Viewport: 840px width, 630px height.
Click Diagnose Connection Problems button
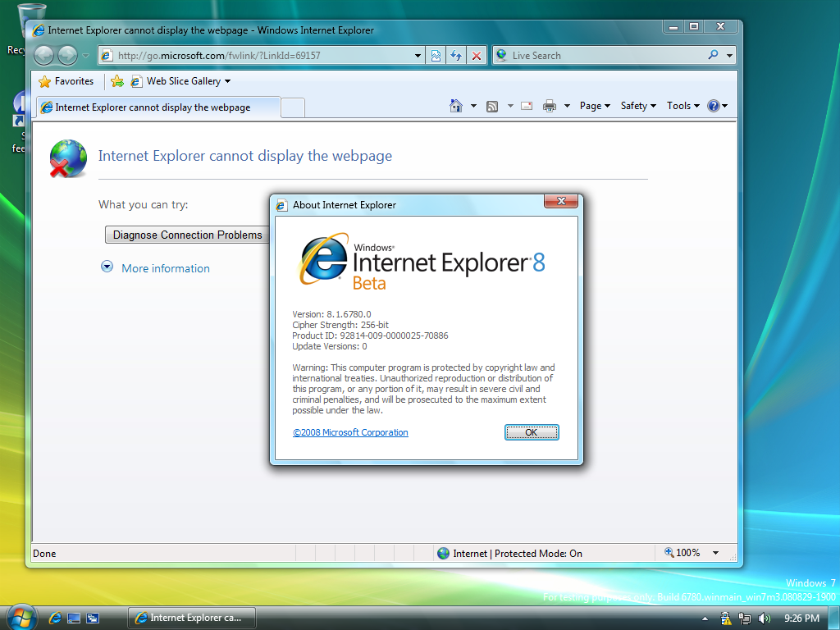[188, 235]
